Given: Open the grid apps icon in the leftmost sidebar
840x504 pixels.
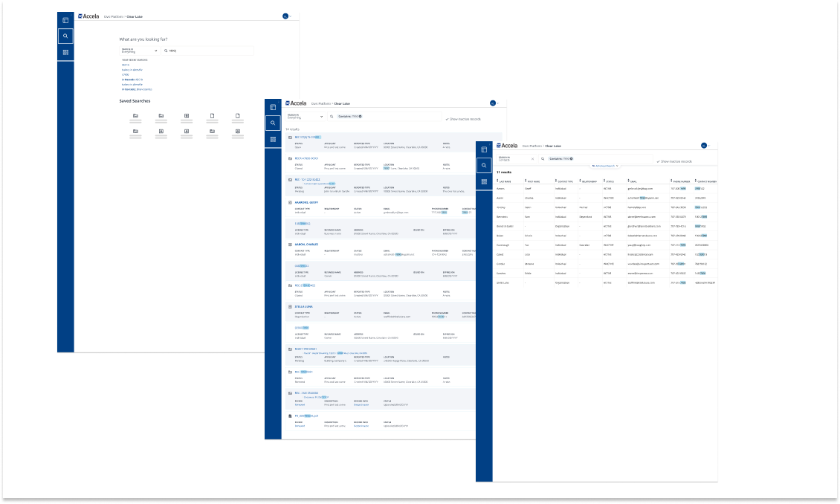Looking at the screenshot, I should [x=65, y=53].
